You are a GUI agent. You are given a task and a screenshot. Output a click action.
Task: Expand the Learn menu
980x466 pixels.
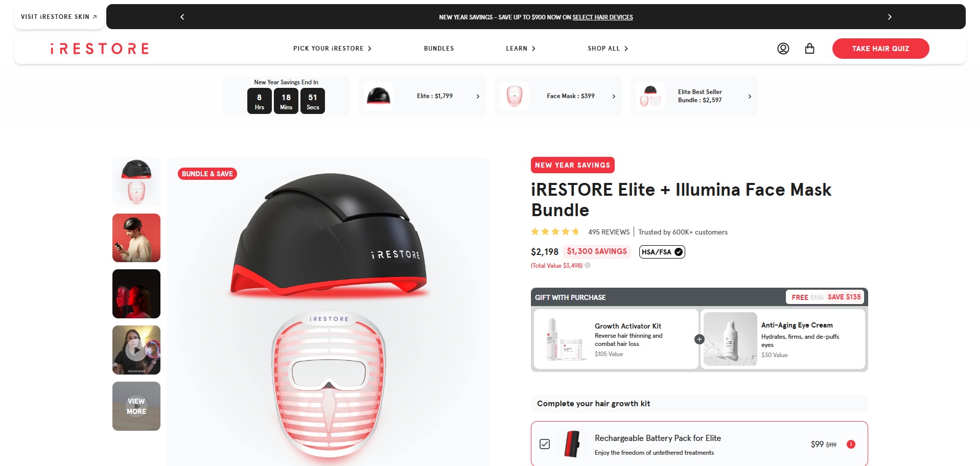click(x=521, y=49)
